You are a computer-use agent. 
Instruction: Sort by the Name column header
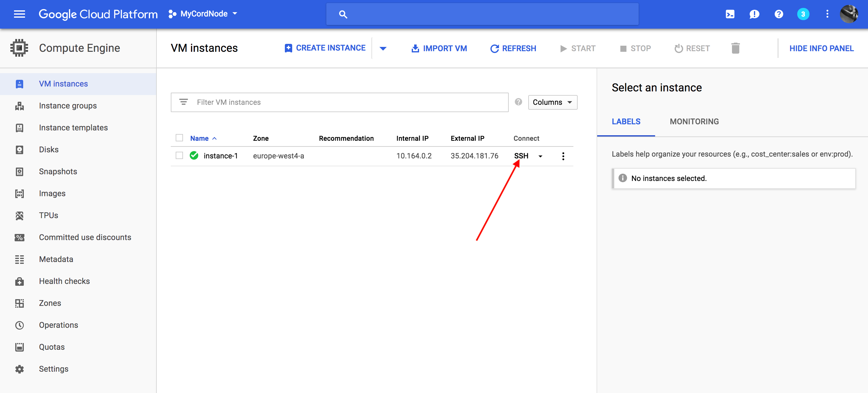(x=203, y=138)
